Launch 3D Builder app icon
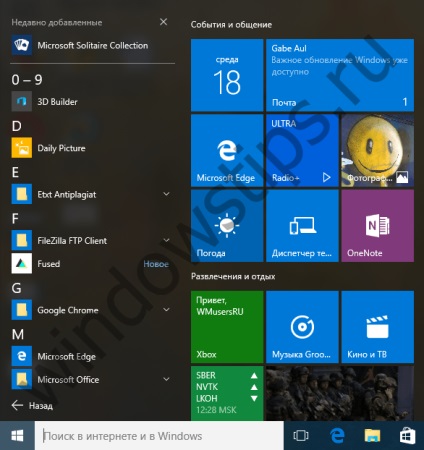This screenshot has height=450, width=424. tap(22, 101)
